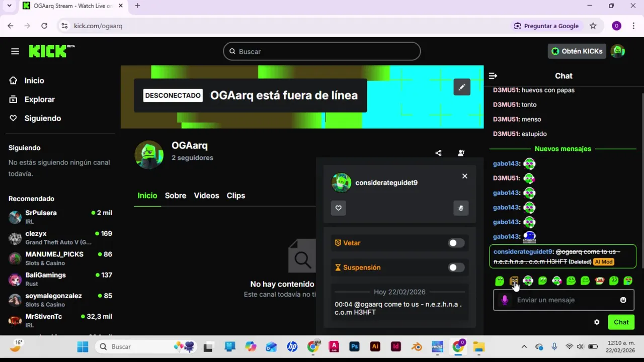Viewport: 644px width, 362px height.
Task: Open Chrome's three-dot menu
Action: (x=633, y=26)
